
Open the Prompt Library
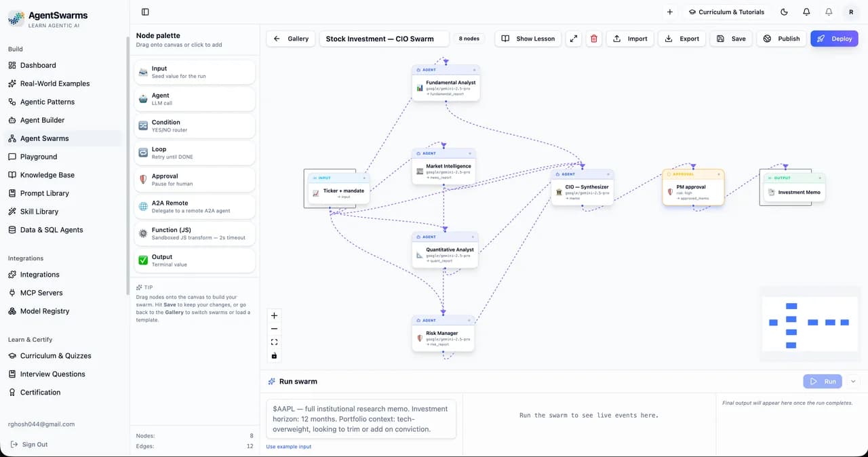[x=64, y=193]
